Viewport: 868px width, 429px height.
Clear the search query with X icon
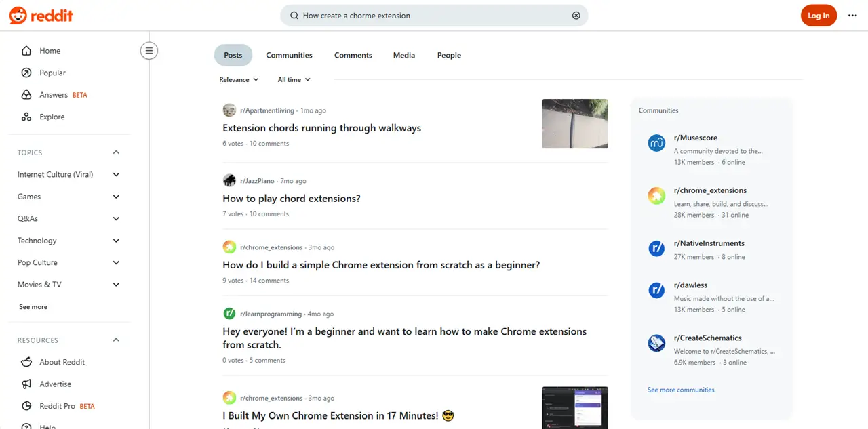pyautogui.click(x=576, y=16)
